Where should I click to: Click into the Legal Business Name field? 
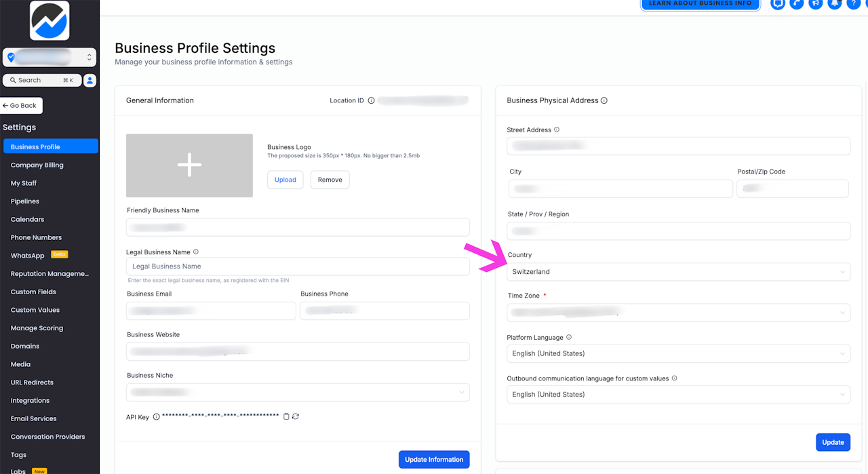(298, 266)
